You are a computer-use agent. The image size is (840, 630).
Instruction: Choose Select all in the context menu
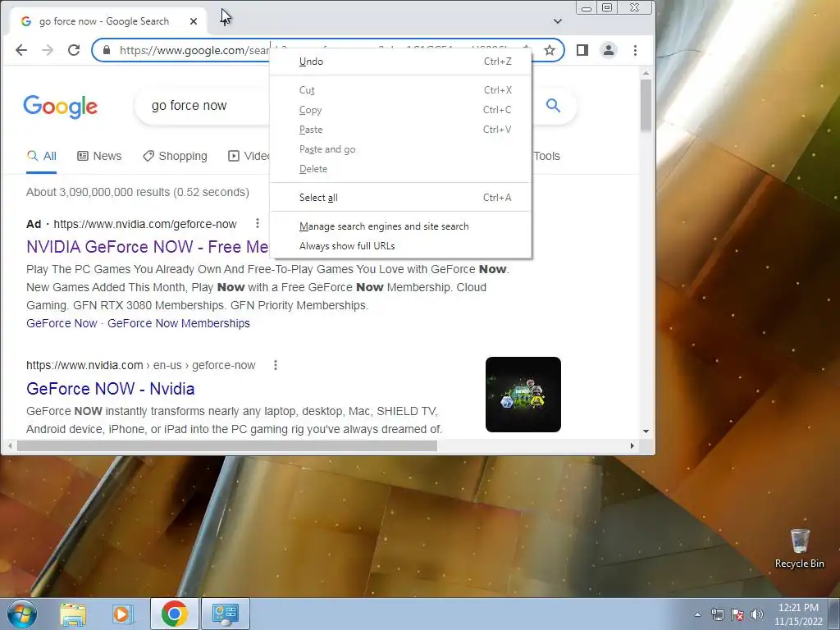(x=400, y=198)
